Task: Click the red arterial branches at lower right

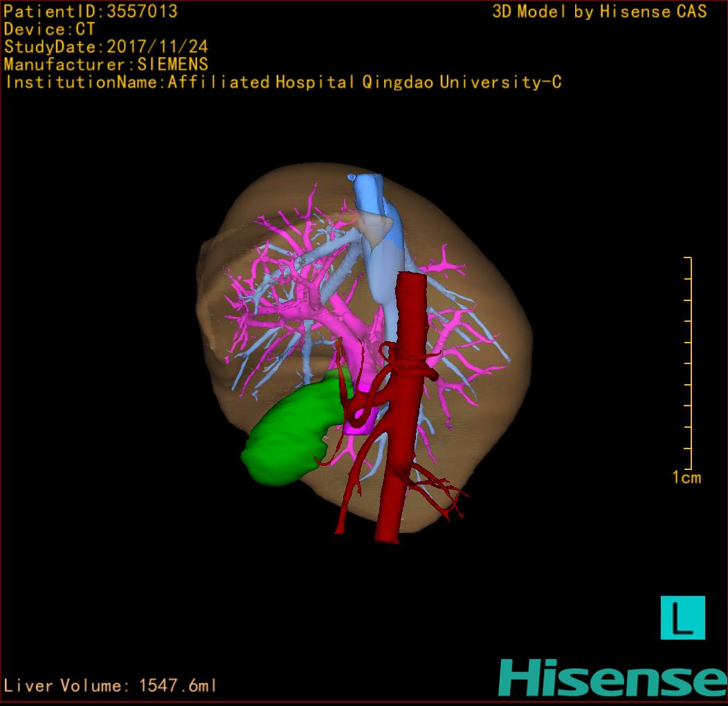Action: coord(443,493)
